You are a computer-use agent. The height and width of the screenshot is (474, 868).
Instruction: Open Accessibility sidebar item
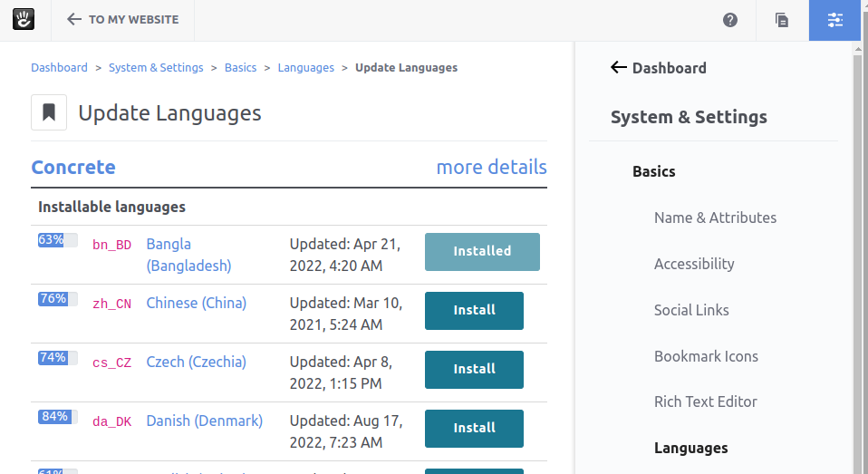694,264
